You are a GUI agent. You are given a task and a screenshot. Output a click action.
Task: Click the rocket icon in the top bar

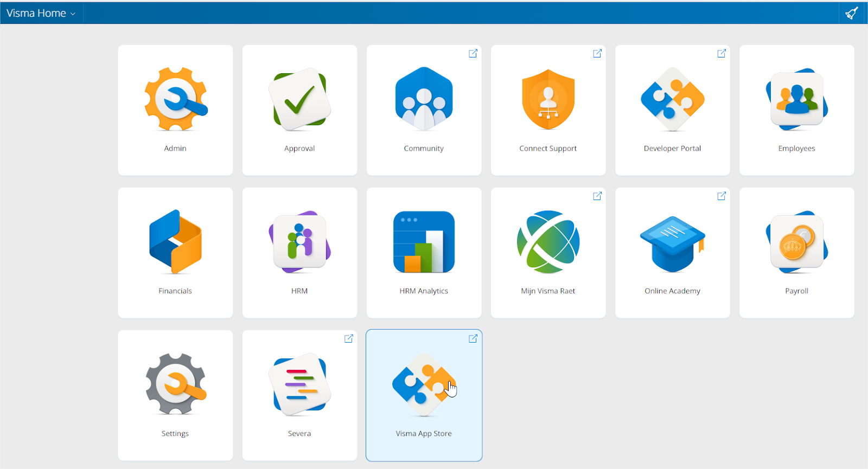[852, 13]
